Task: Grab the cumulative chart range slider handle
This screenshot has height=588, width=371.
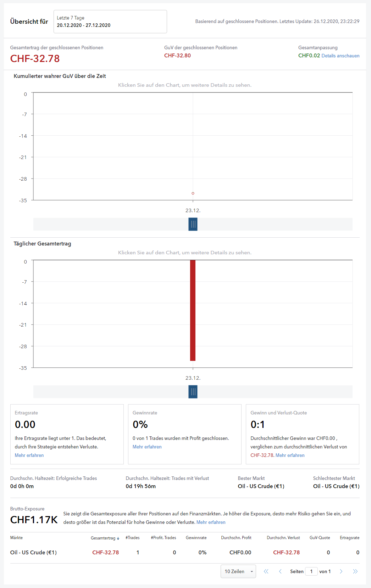Action: tap(193, 224)
